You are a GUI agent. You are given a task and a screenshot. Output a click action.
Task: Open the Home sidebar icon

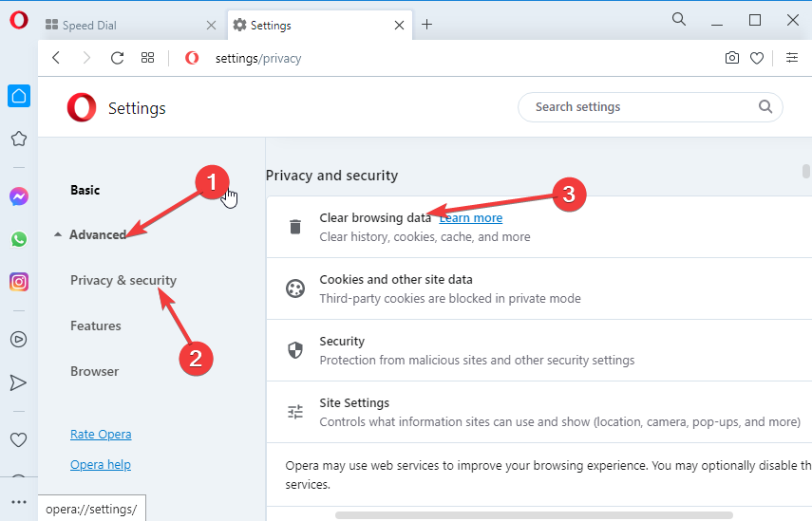click(19, 96)
